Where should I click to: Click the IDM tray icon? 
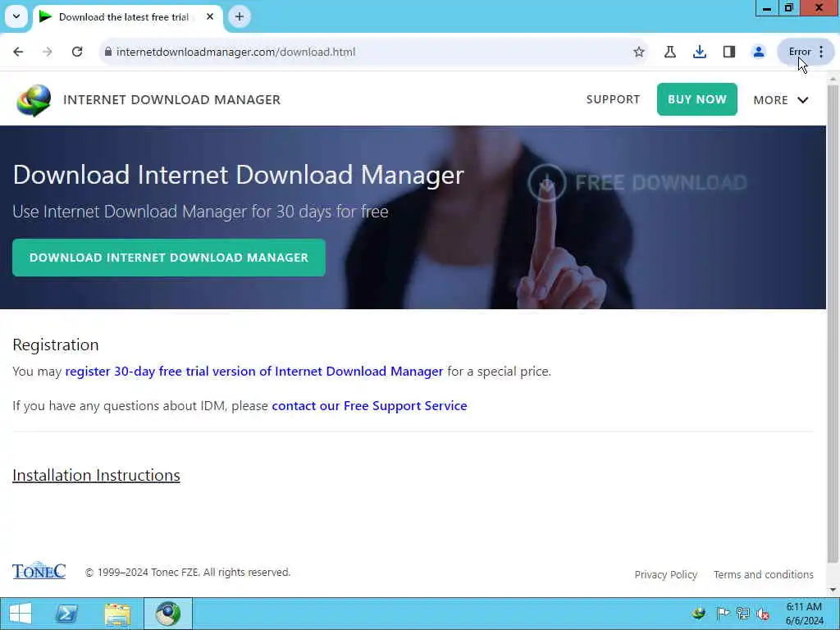pos(699,614)
